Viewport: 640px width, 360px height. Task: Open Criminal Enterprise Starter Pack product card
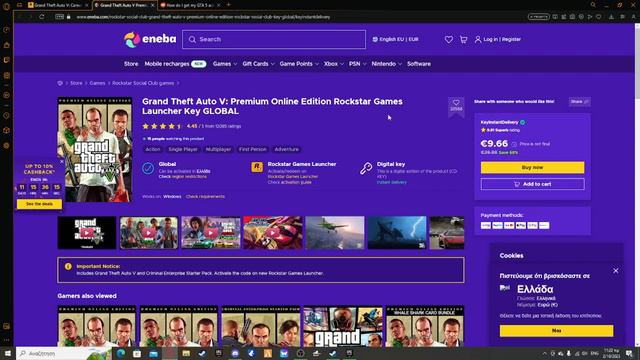tap(260, 326)
